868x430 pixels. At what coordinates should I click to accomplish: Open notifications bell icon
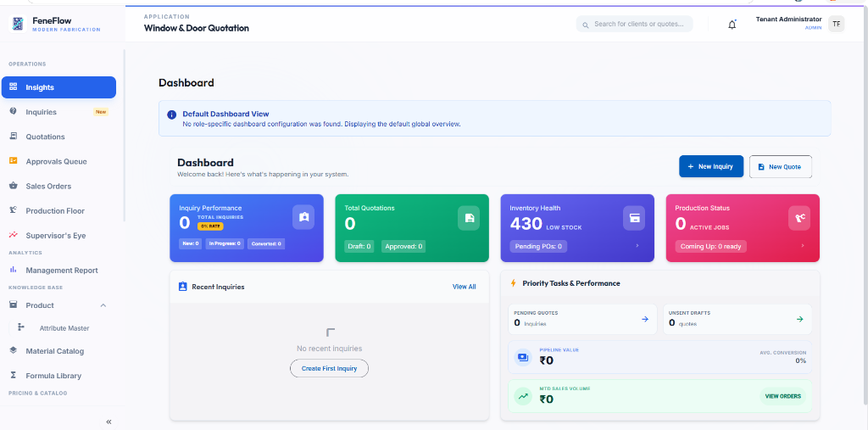732,25
